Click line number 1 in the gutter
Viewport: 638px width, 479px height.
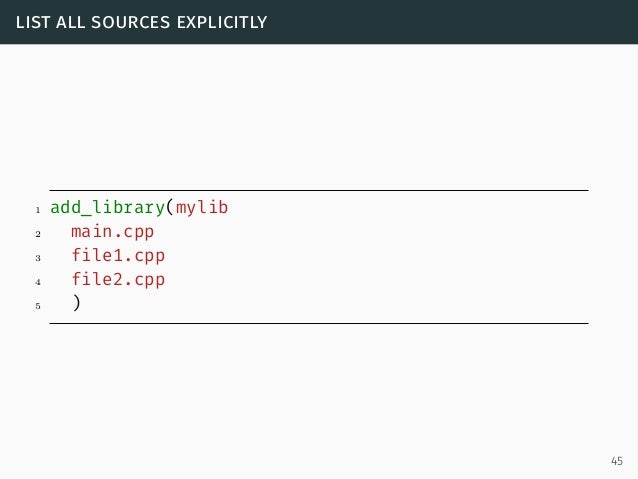point(37,211)
